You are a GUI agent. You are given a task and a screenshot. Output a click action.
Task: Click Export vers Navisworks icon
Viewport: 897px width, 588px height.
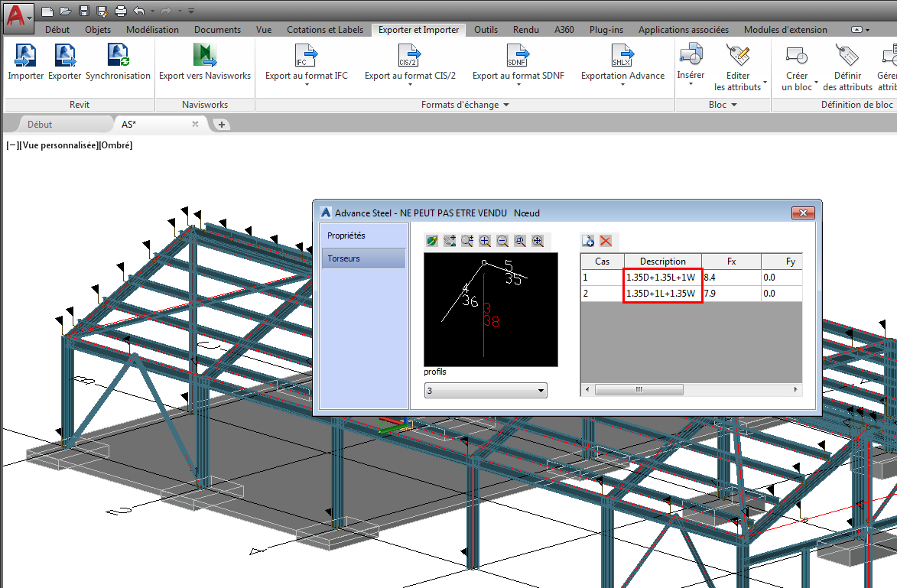205,56
